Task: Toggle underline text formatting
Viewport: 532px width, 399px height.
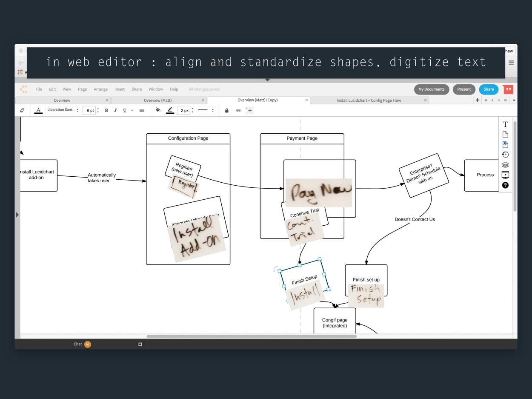Action: pyautogui.click(x=125, y=110)
